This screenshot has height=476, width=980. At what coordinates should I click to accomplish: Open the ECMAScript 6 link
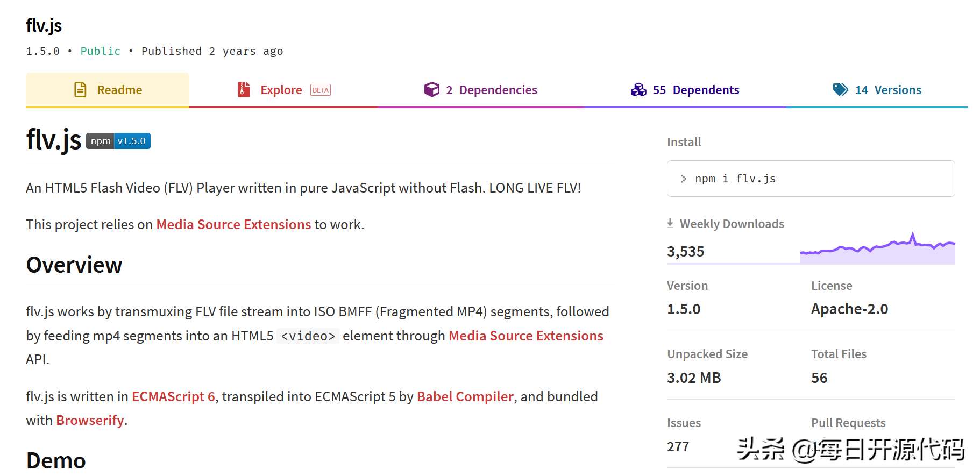tap(173, 396)
